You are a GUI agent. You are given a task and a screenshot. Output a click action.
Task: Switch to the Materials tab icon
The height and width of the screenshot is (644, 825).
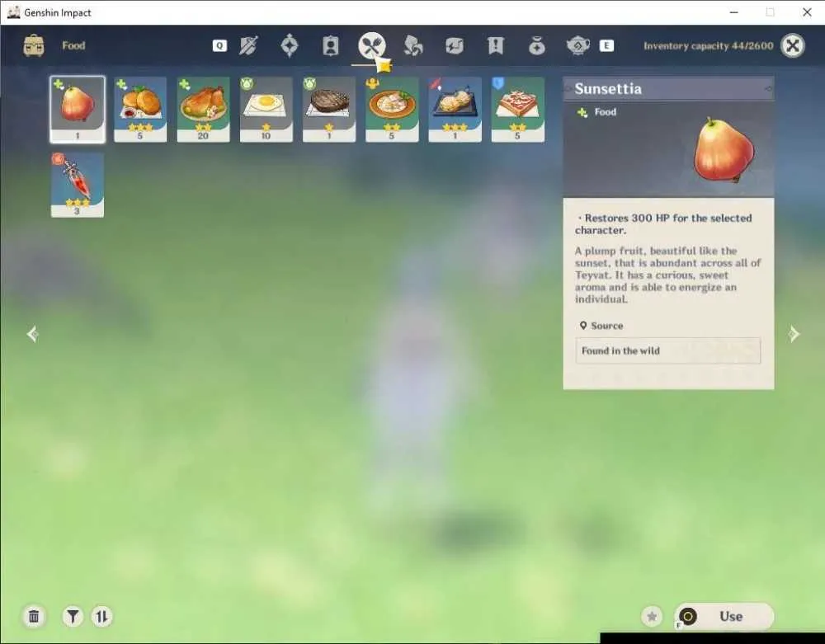tap(413, 45)
